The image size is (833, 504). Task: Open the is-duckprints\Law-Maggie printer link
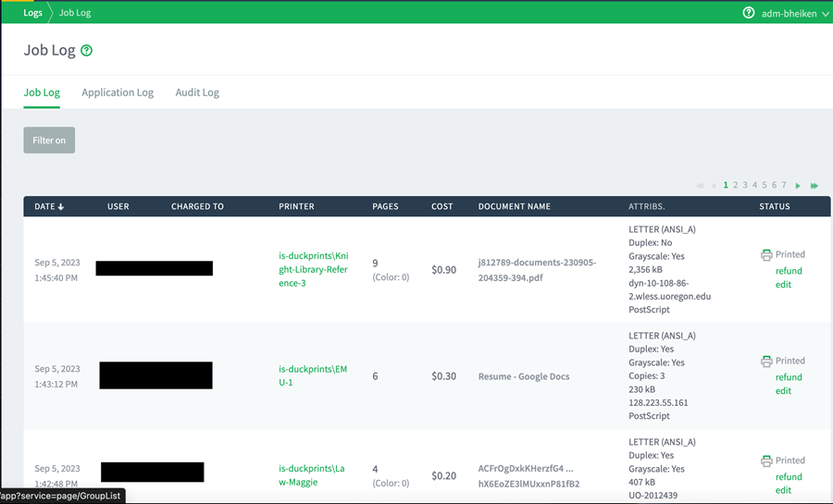(x=311, y=475)
